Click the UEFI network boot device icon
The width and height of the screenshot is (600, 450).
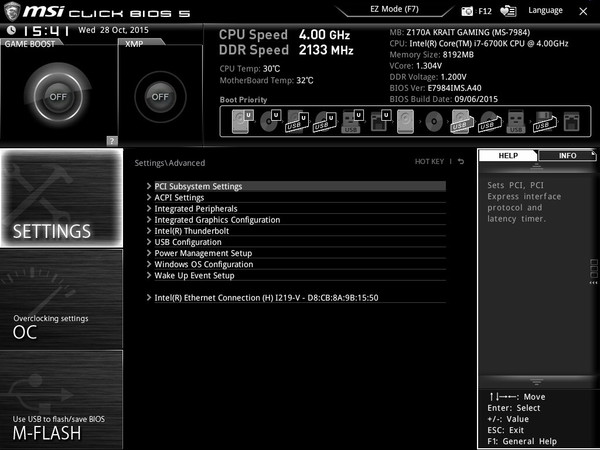tap(380, 121)
